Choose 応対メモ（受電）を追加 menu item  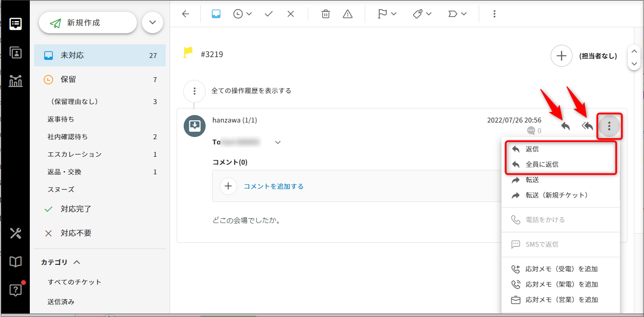click(x=562, y=269)
